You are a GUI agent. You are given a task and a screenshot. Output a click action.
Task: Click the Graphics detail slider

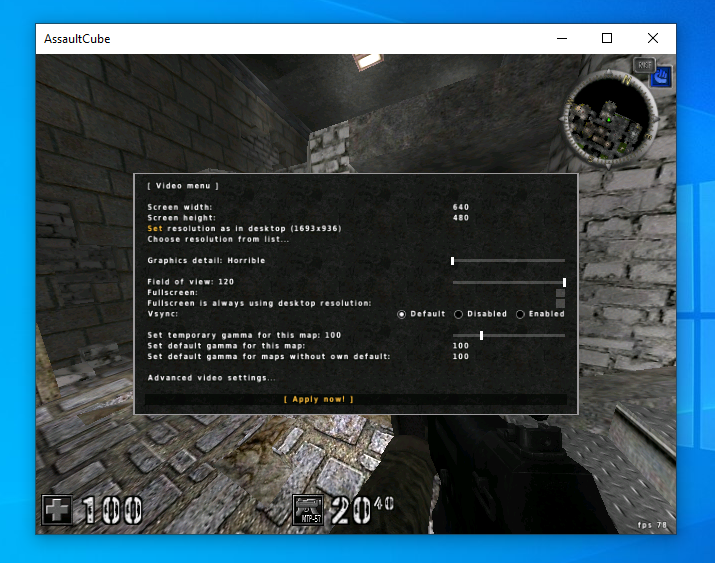click(508, 260)
